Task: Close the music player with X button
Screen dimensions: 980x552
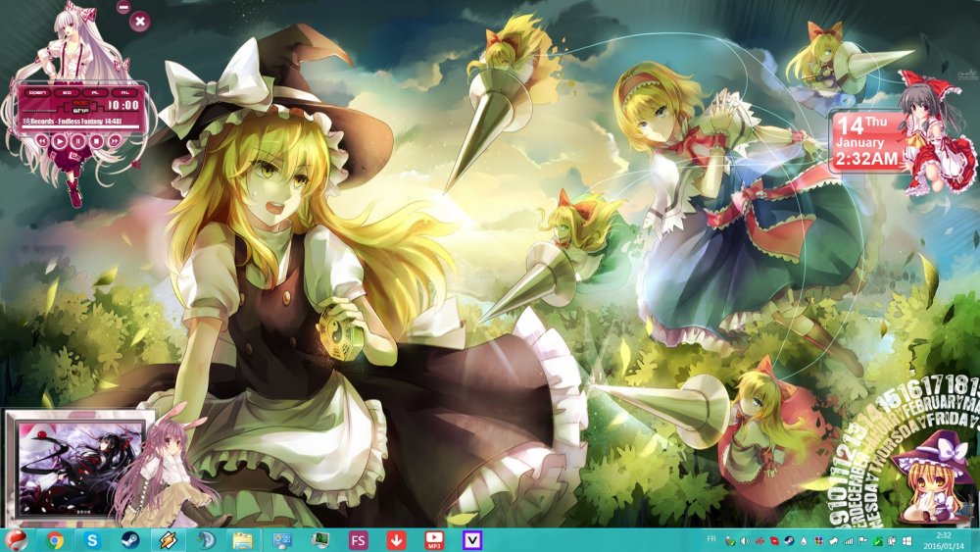Action: pos(140,22)
